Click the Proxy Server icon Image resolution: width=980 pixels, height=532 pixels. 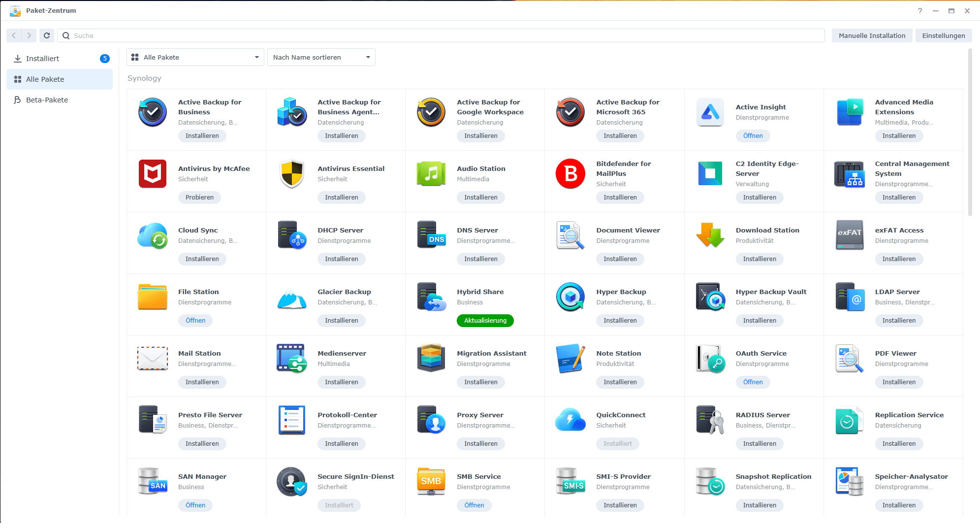pos(431,420)
